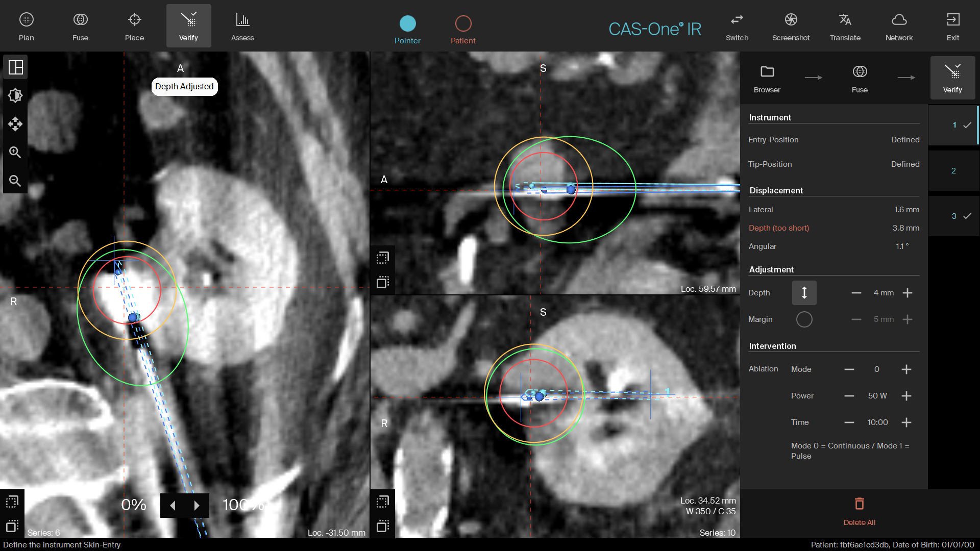Switch to the Verify tab

coord(952,78)
